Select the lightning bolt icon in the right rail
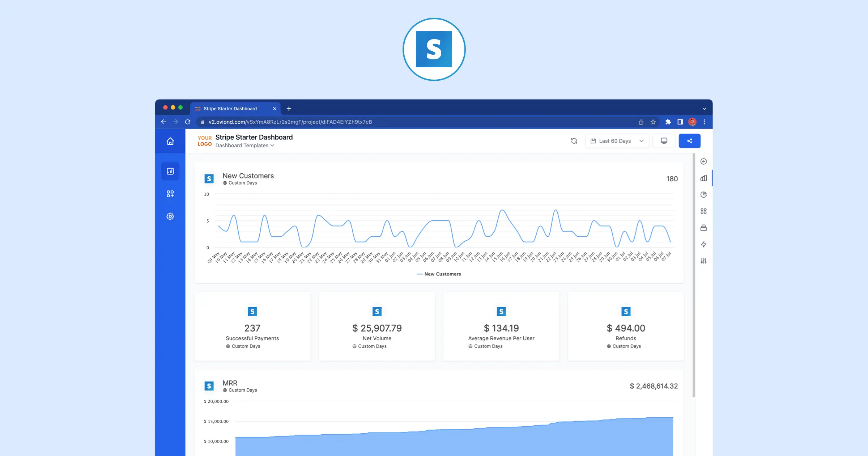The image size is (868, 456). pos(703,244)
